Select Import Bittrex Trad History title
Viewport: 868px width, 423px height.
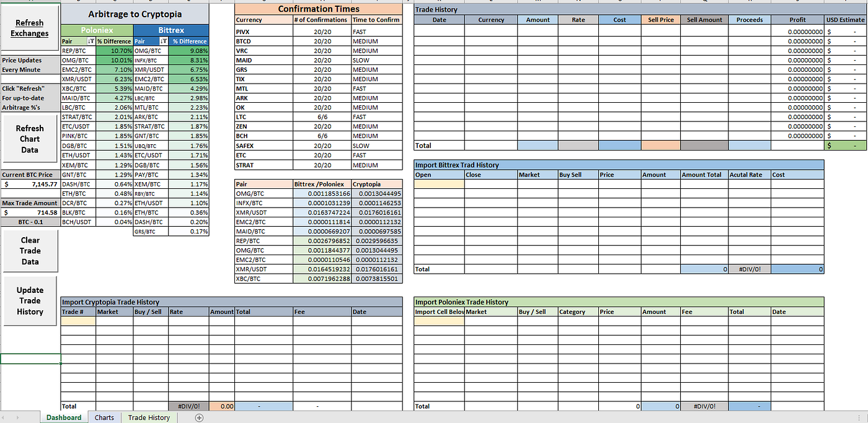pos(619,165)
